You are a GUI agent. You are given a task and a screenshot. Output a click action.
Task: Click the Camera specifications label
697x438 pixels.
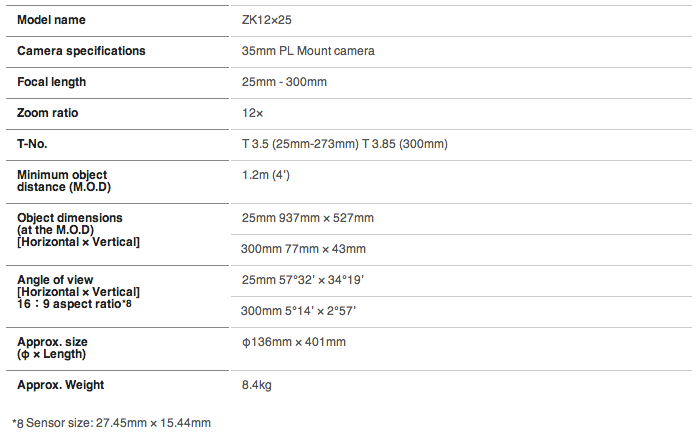click(81, 51)
